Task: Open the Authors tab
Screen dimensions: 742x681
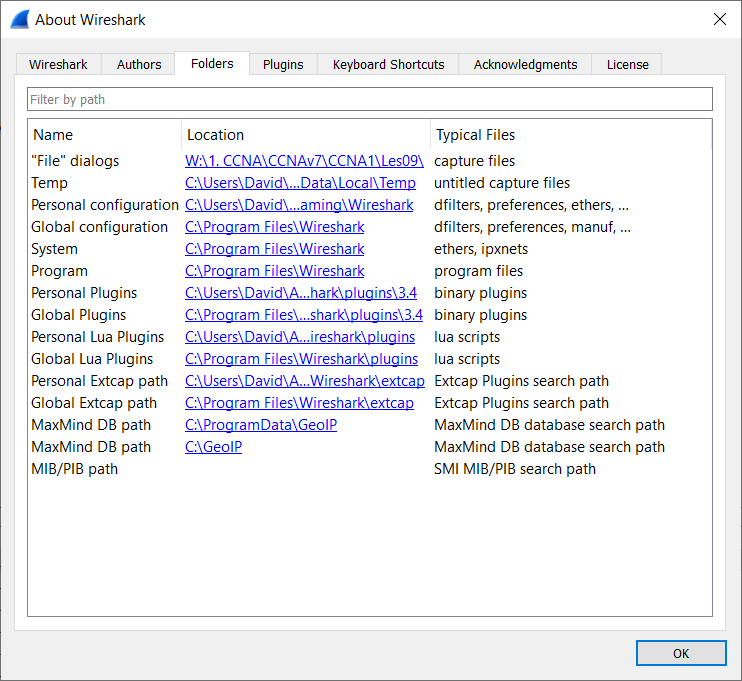Action: click(139, 64)
